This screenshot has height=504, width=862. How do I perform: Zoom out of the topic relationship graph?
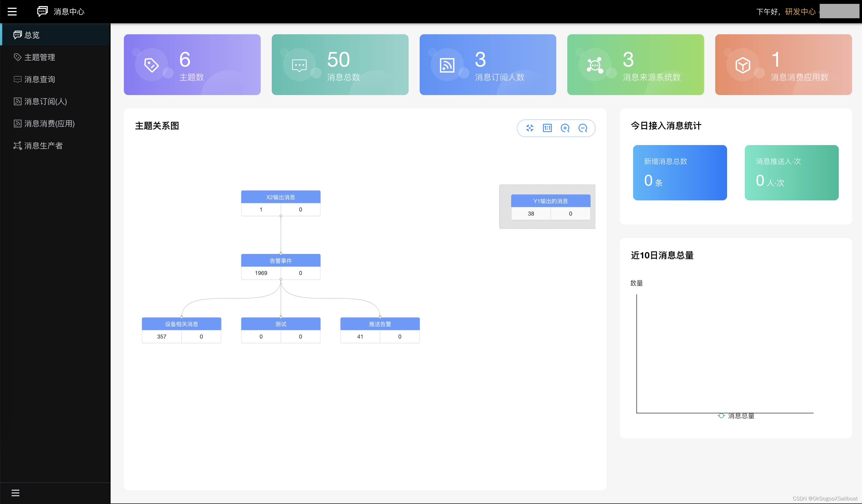583,128
